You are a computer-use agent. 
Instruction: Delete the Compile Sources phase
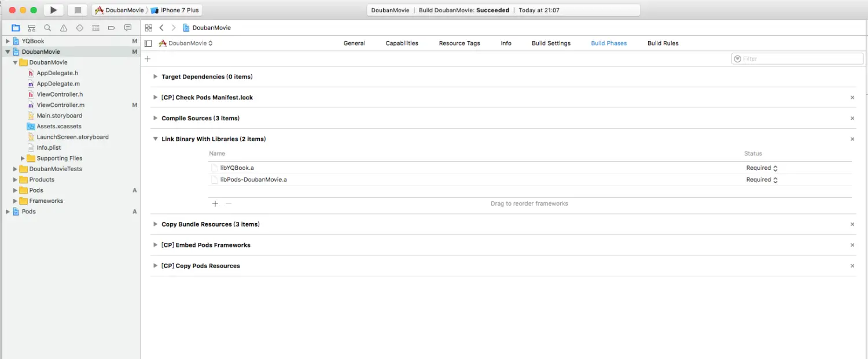[x=852, y=119]
